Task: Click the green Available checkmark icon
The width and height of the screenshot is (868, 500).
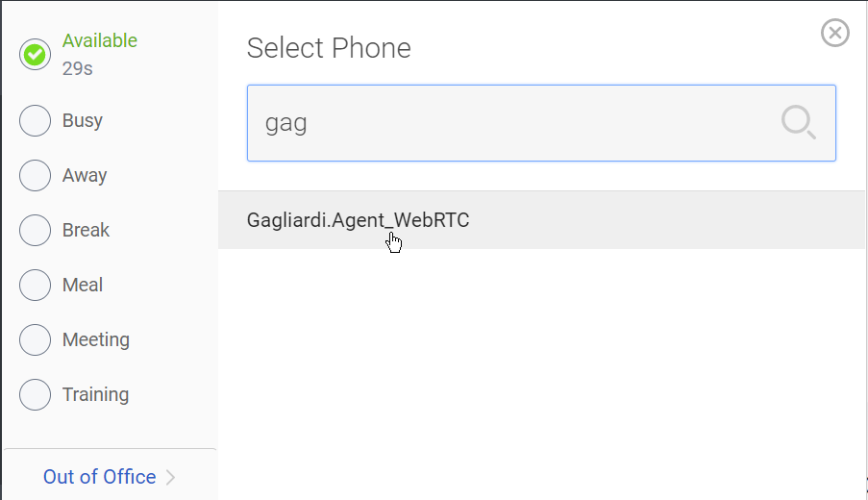Action: coord(35,55)
